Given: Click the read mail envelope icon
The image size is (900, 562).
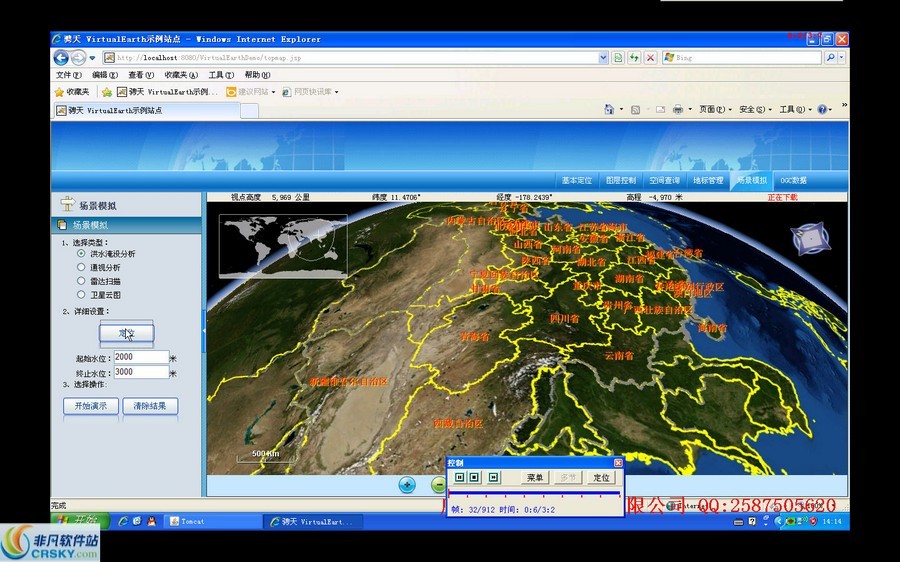Looking at the screenshot, I should pos(660,110).
